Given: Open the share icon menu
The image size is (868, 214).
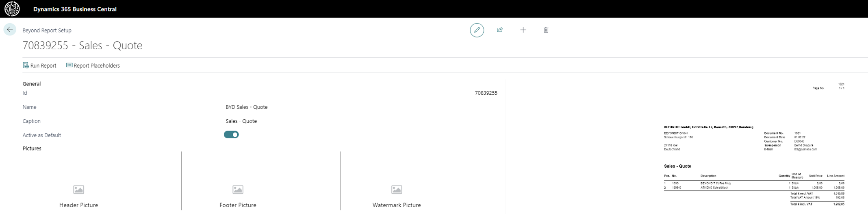Looking at the screenshot, I should click(500, 30).
